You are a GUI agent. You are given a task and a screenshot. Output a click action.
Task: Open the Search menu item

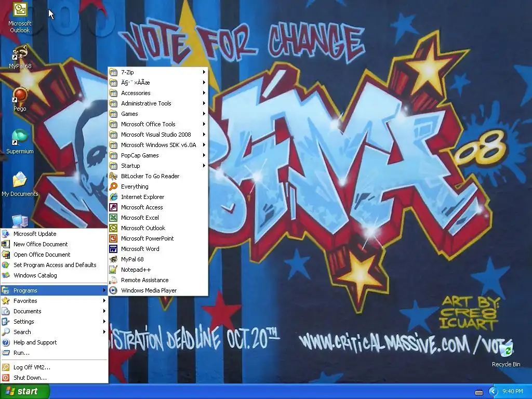tap(54, 332)
